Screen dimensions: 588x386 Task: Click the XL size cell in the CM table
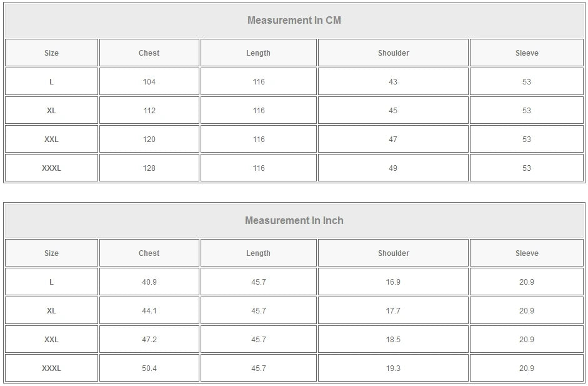(51, 111)
